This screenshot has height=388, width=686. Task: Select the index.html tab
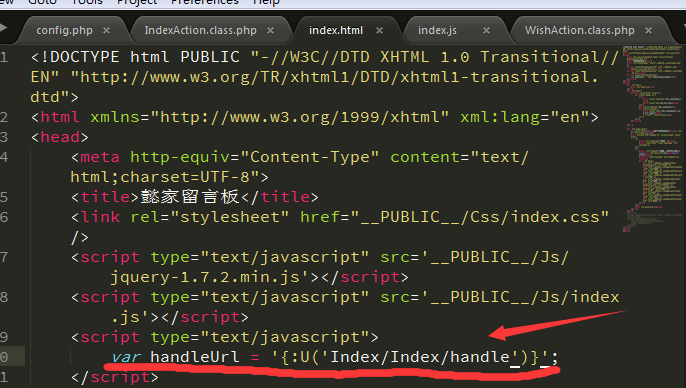(336, 30)
